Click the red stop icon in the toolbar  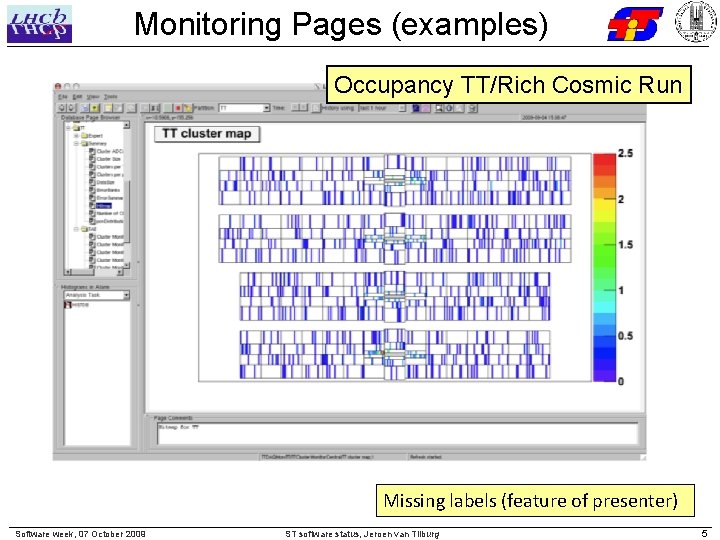coord(178,108)
